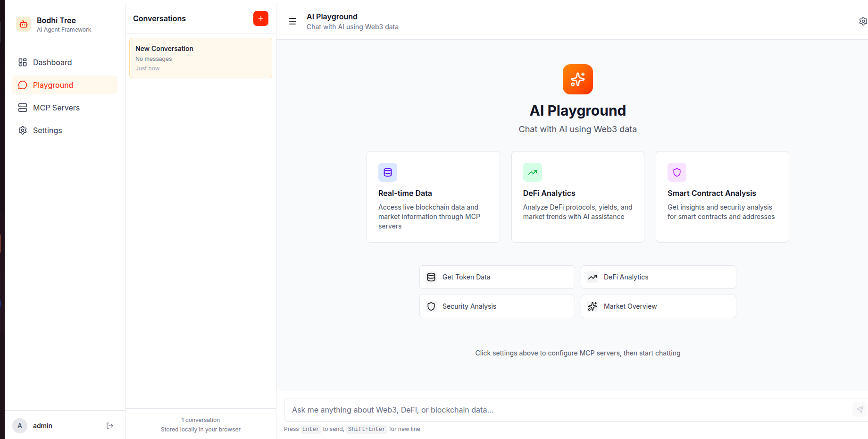The width and height of the screenshot is (868, 439).
Task: Open MCP settings gear at top right
Action: [863, 21]
